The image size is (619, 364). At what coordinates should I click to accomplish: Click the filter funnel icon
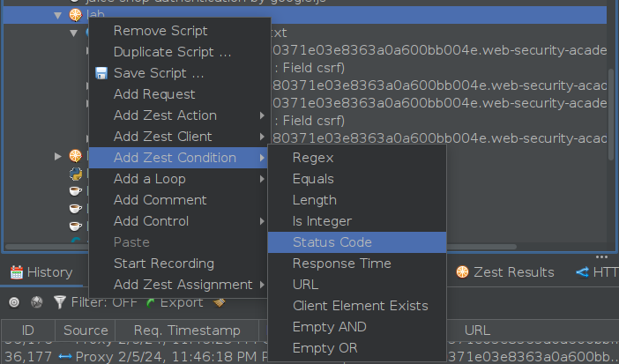coord(59,302)
